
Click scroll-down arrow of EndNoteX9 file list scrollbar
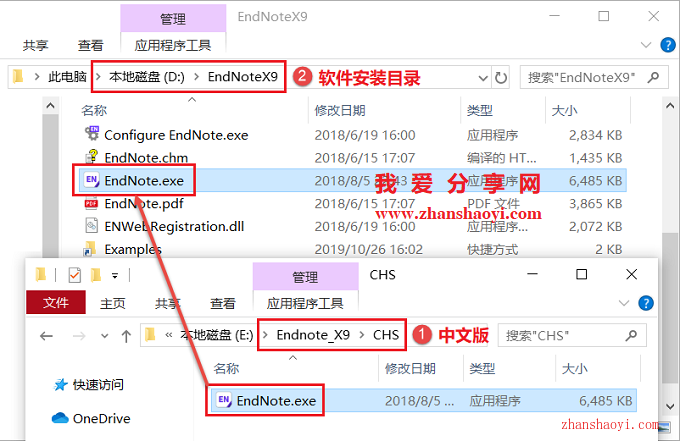tap(670, 407)
